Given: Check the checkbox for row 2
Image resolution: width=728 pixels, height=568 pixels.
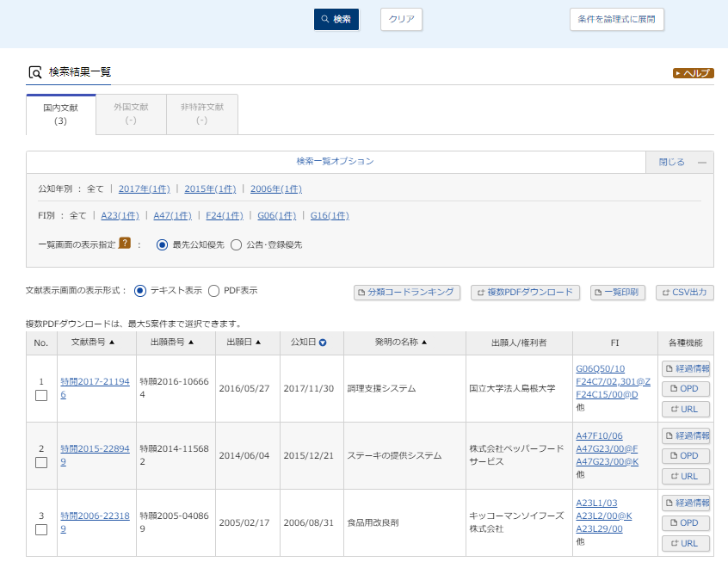Looking at the screenshot, I should (41, 462).
